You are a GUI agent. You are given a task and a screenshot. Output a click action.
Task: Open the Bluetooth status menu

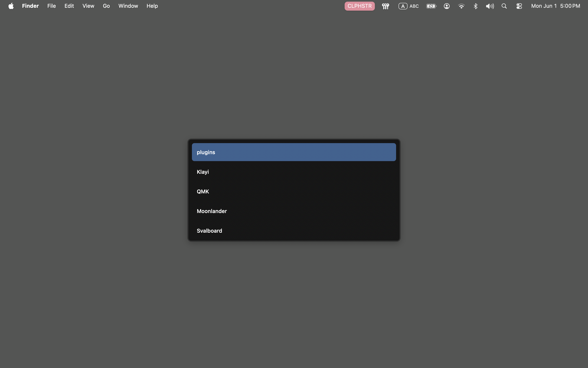476,6
